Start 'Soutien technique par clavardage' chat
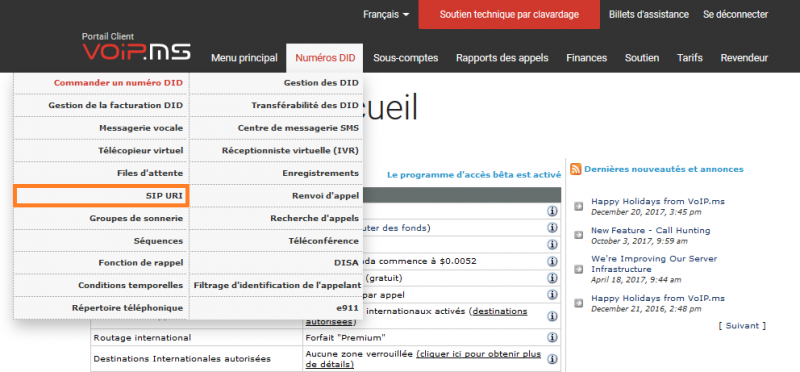The image size is (800, 372). 509,14
